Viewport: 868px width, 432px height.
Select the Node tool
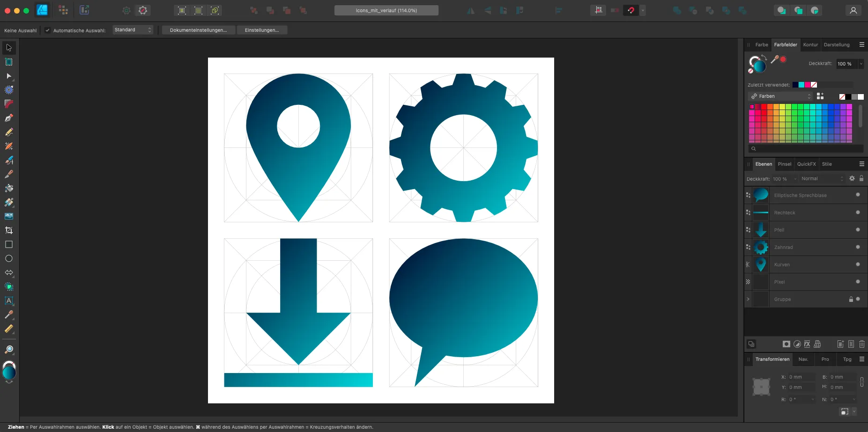coord(9,76)
